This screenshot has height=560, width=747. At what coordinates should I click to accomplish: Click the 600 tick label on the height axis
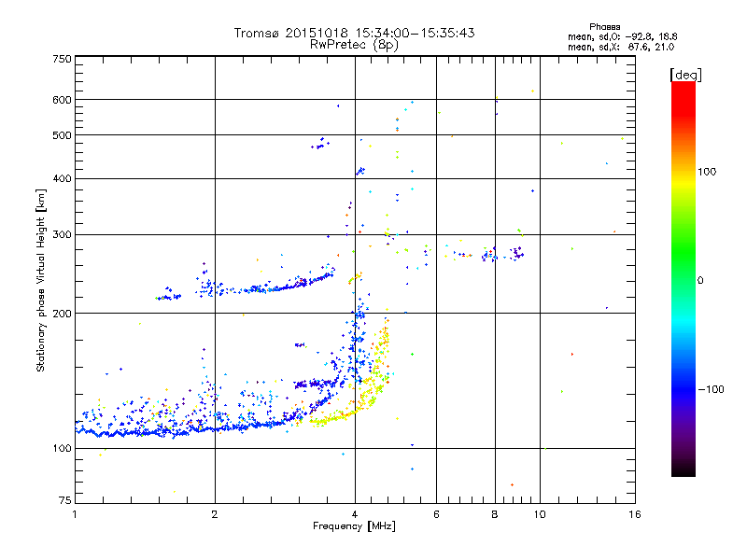63,100
